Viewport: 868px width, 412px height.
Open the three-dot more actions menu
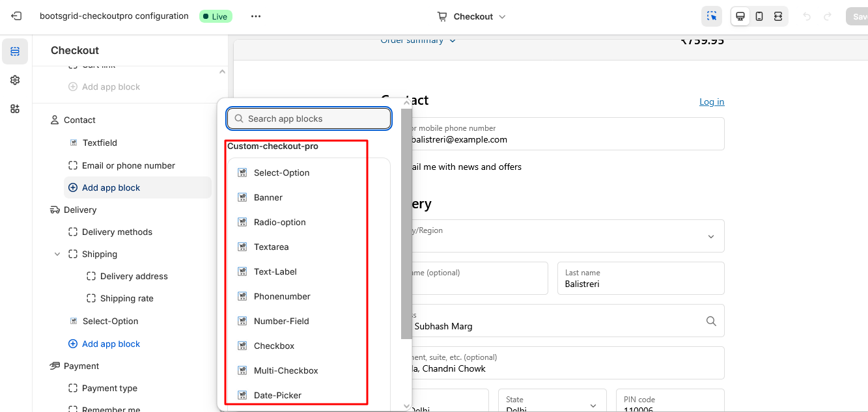(256, 16)
